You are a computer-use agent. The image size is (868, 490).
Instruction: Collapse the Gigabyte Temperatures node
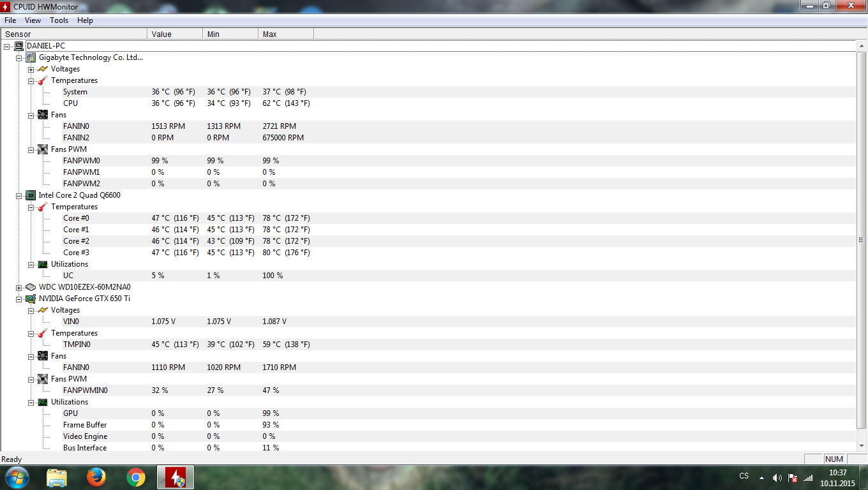point(31,80)
